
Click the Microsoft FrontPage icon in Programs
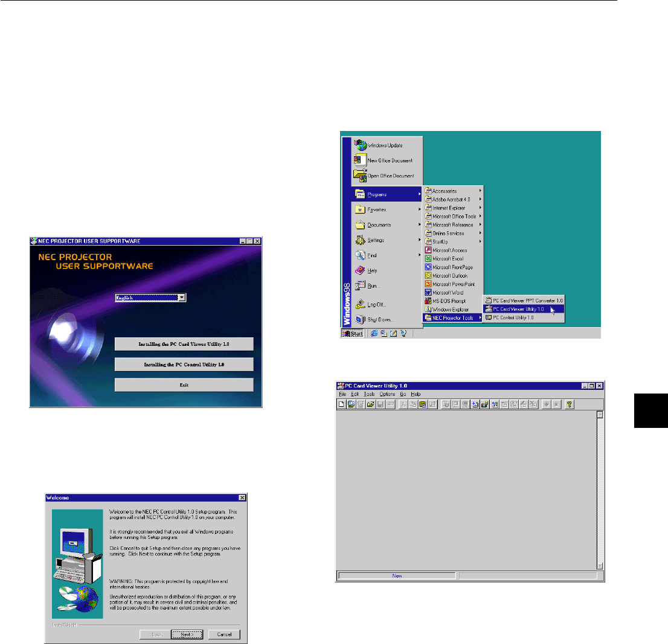point(428,267)
